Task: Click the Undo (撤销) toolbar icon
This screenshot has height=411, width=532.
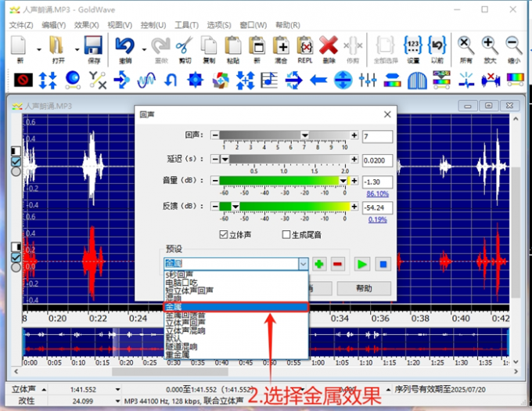Action: 125,45
